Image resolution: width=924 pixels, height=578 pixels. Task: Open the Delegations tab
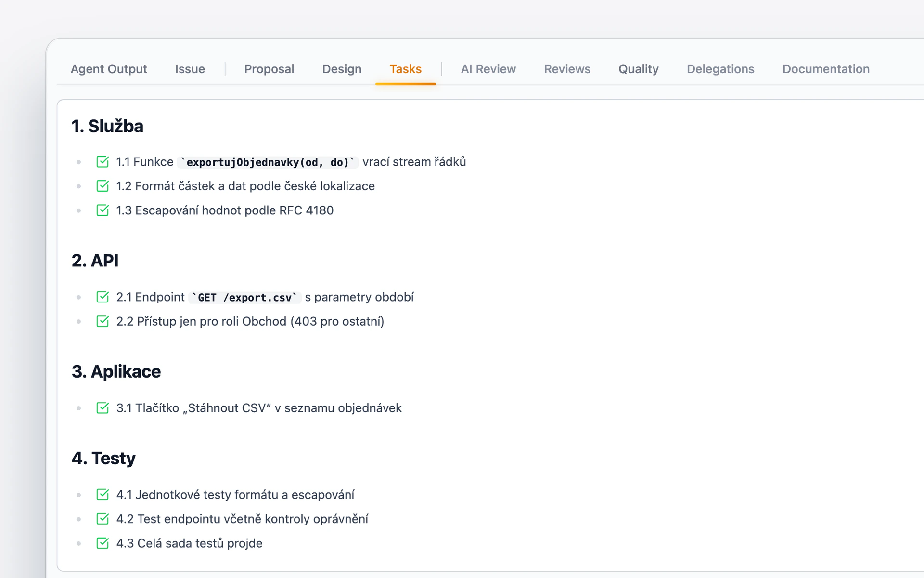click(720, 69)
